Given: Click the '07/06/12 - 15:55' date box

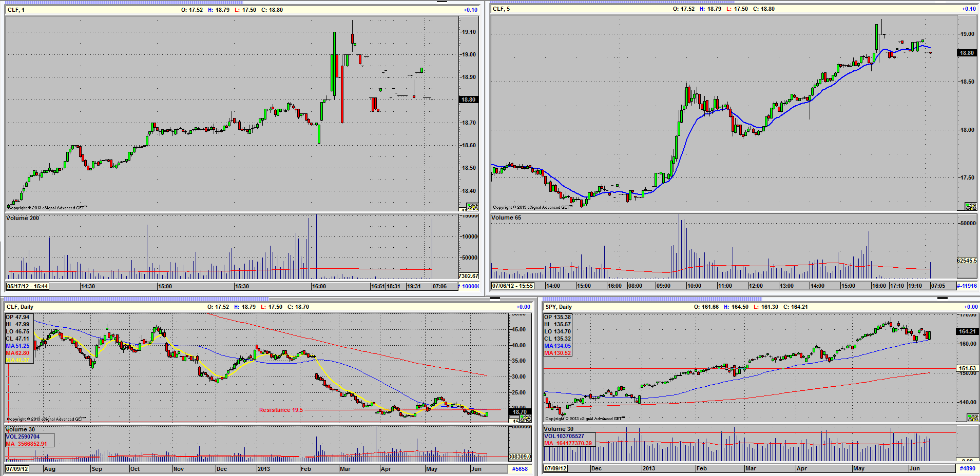Looking at the screenshot, I should point(513,286).
